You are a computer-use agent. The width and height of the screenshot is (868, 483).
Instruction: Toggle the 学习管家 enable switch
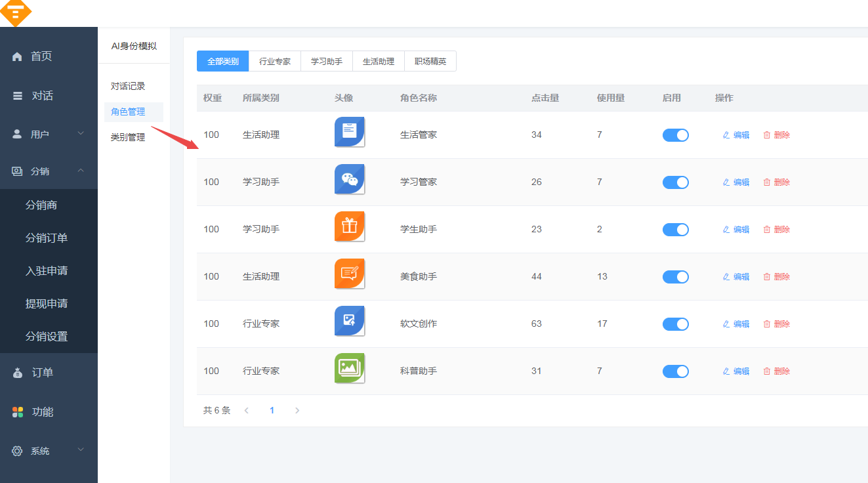(676, 182)
